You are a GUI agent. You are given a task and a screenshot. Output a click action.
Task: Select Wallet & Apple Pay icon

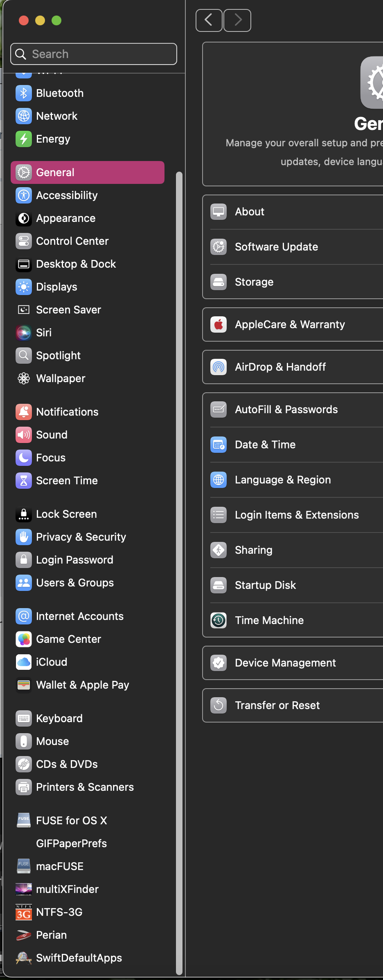(24, 685)
